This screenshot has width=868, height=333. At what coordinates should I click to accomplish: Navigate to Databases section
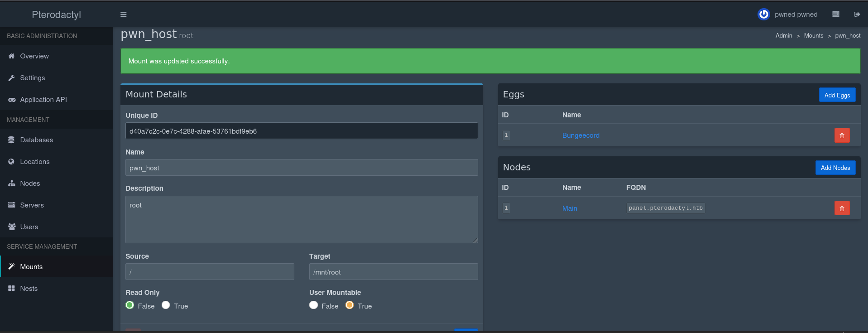tap(57, 140)
